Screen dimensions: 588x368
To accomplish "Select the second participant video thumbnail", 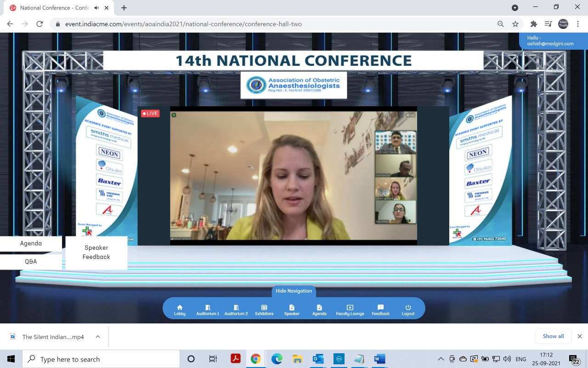I will click(396, 166).
